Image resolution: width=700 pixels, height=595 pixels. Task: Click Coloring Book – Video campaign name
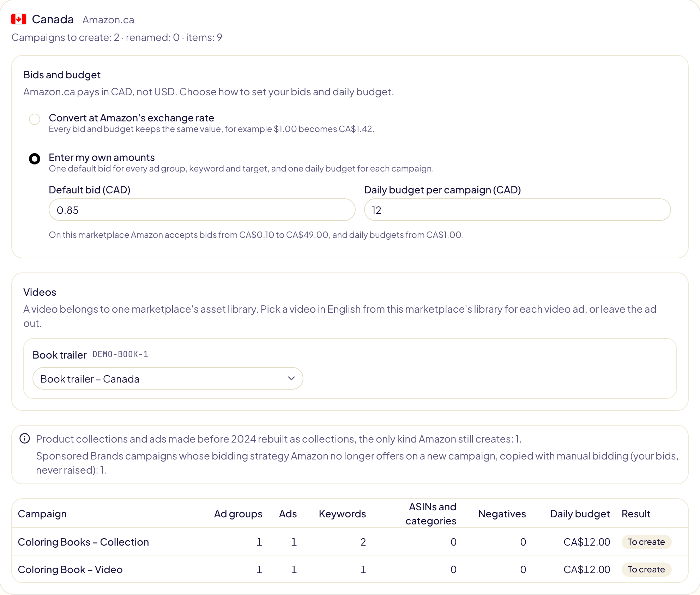tap(70, 569)
